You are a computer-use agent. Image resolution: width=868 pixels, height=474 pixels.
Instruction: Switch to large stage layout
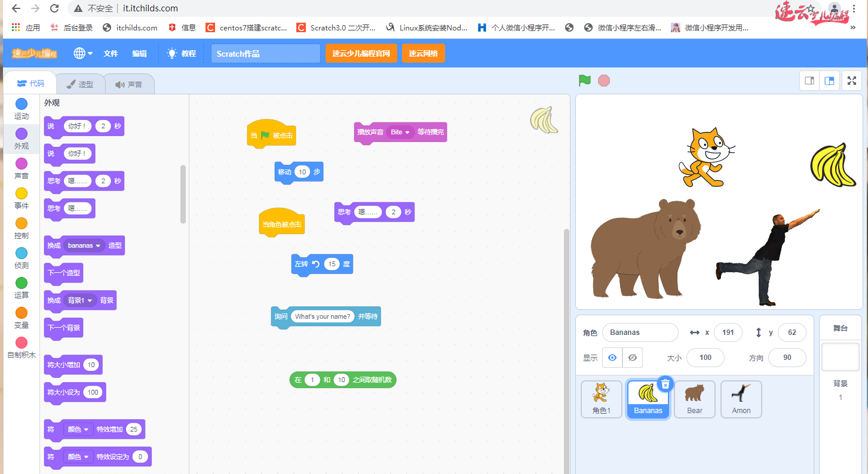pos(829,81)
